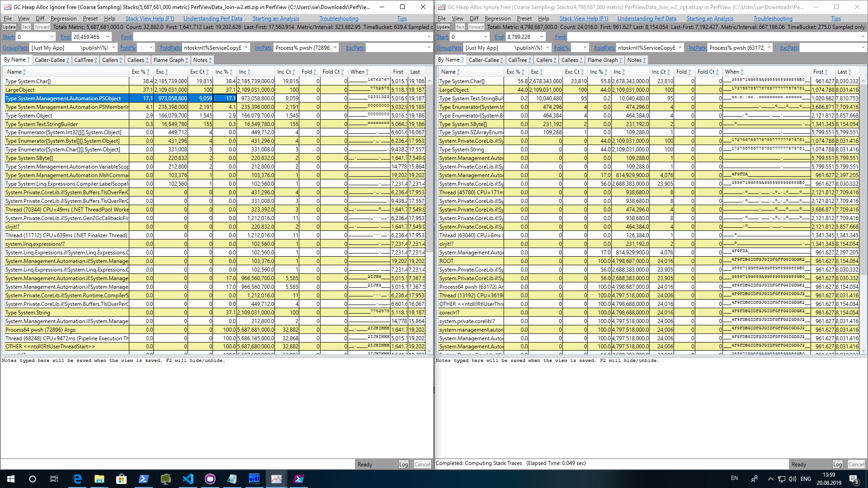Open the Action Center notifications icon
Viewport: 868px width, 488px height.
(x=854, y=479)
